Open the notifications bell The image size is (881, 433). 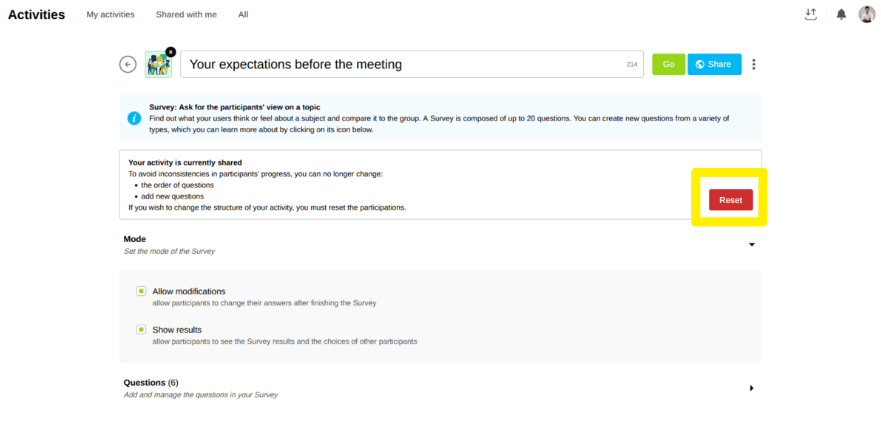click(x=841, y=14)
